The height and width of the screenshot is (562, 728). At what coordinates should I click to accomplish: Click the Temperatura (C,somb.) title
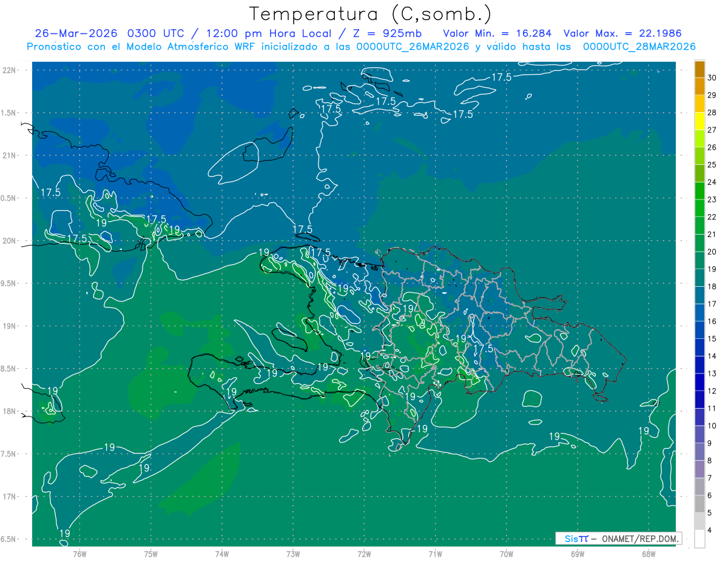[x=371, y=14]
